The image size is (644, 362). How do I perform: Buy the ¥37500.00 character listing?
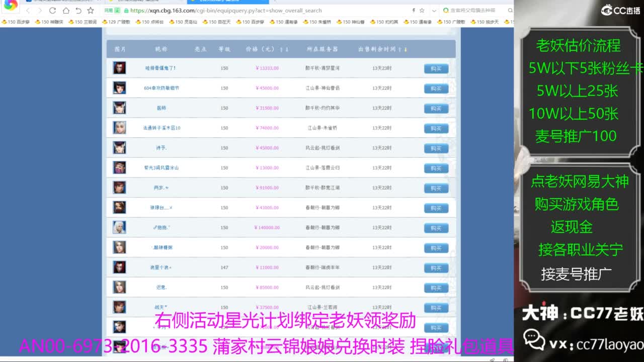[x=436, y=308]
